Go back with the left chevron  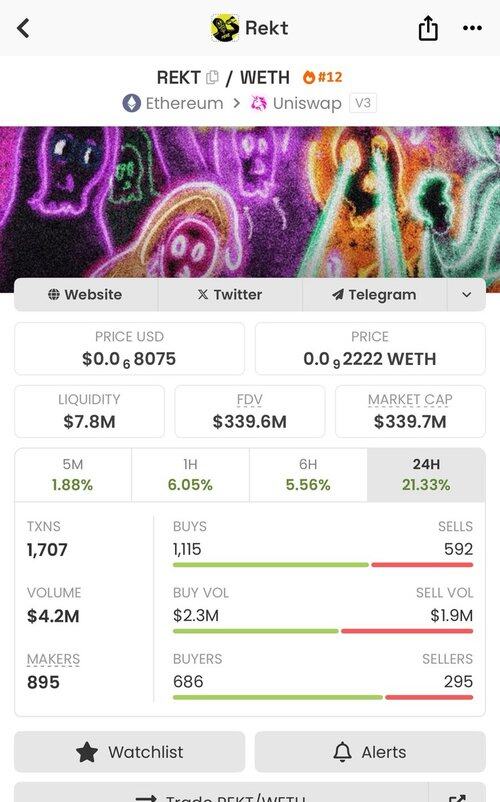click(24, 28)
